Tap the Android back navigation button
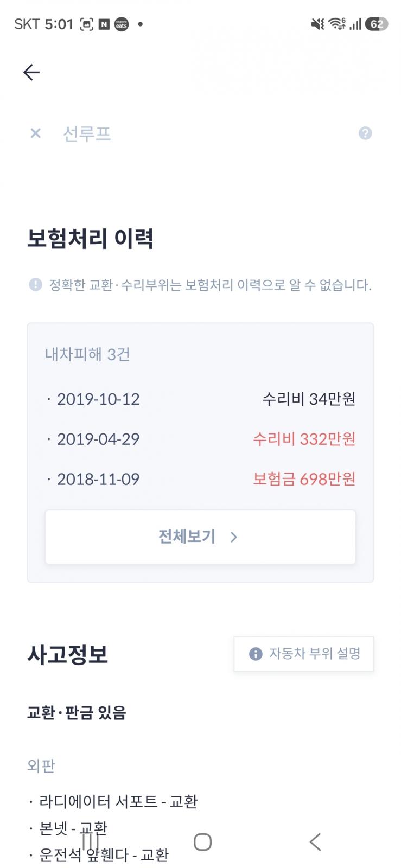This screenshot has height=868, width=401. 315,842
